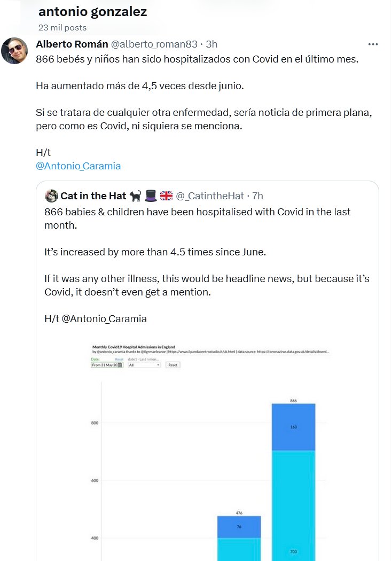Click the calendar icon in date field
The image size is (392, 561).
(120, 365)
